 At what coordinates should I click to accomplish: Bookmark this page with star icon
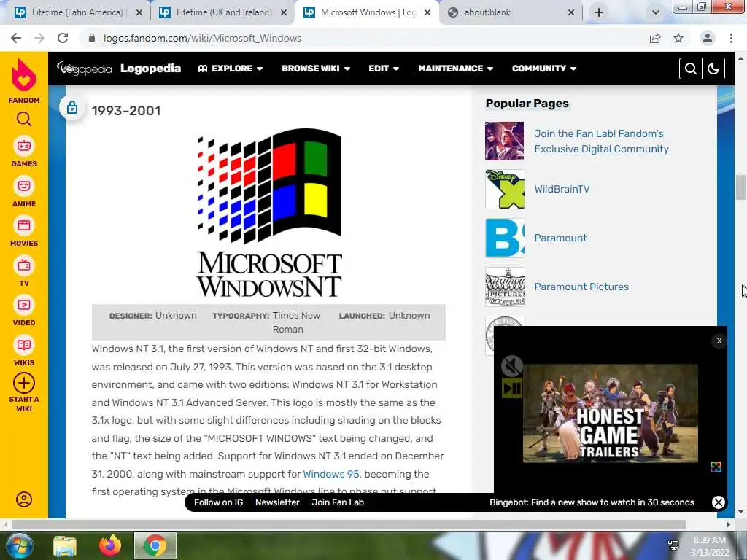click(x=678, y=38)
